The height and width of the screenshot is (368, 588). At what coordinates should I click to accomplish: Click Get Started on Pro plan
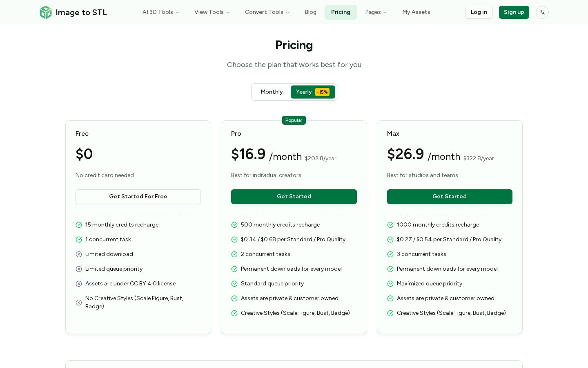[294, 197]
